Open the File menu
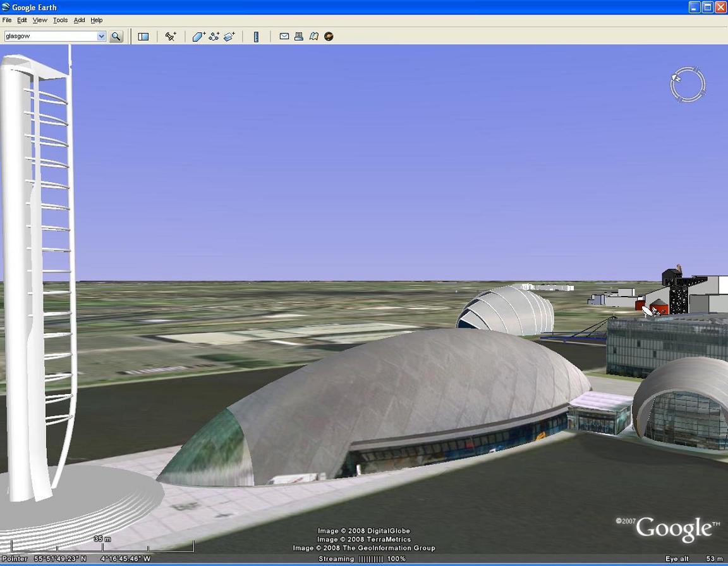The image size is (728, 566). (x=7, y=20)
